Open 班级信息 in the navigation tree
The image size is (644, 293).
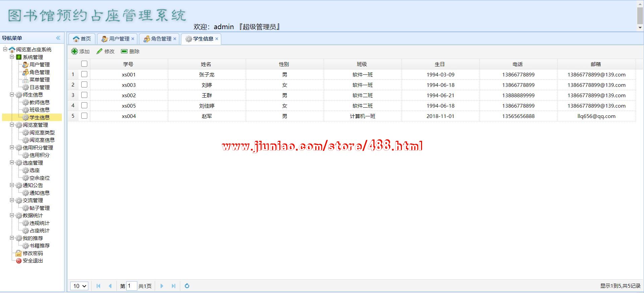pos(40,110)
